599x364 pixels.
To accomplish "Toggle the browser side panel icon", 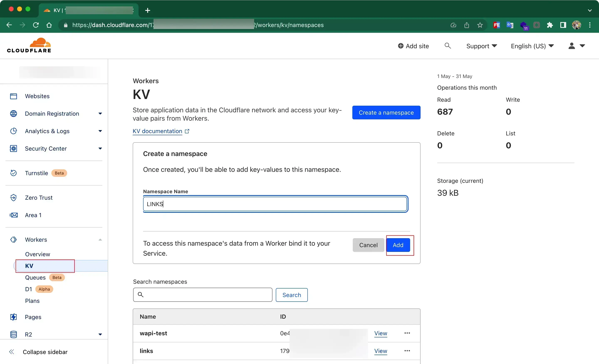I will [563, 25].
